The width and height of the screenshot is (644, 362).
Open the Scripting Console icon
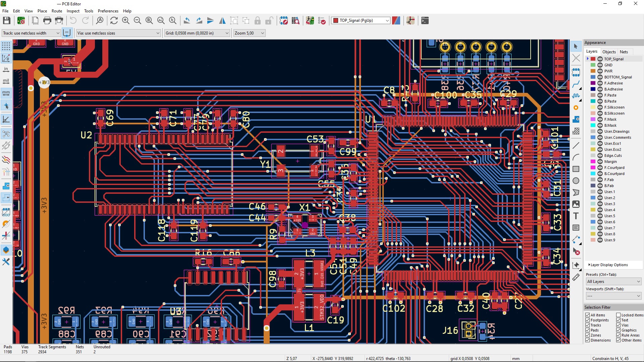[x=425, y=21]
